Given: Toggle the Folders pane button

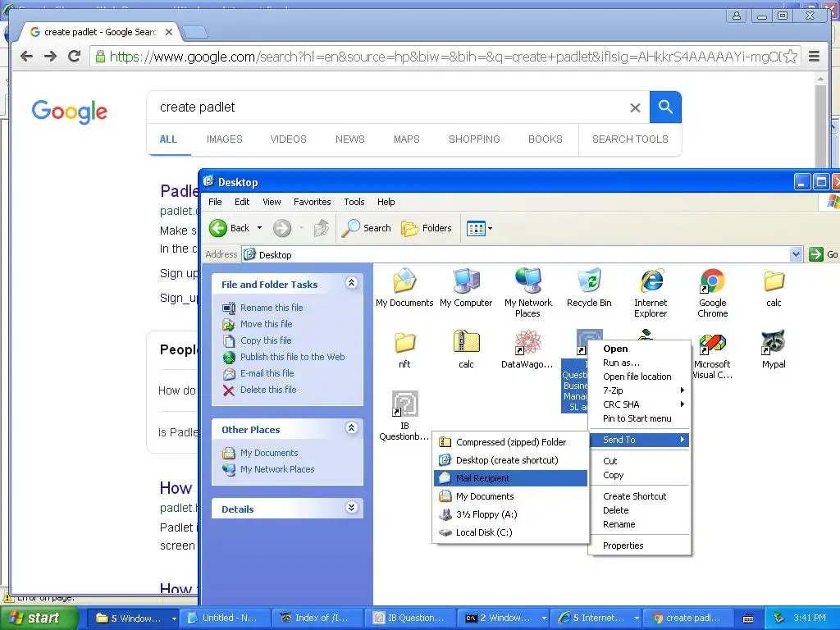Looking at the screenshot, I should tap(427, 228).
